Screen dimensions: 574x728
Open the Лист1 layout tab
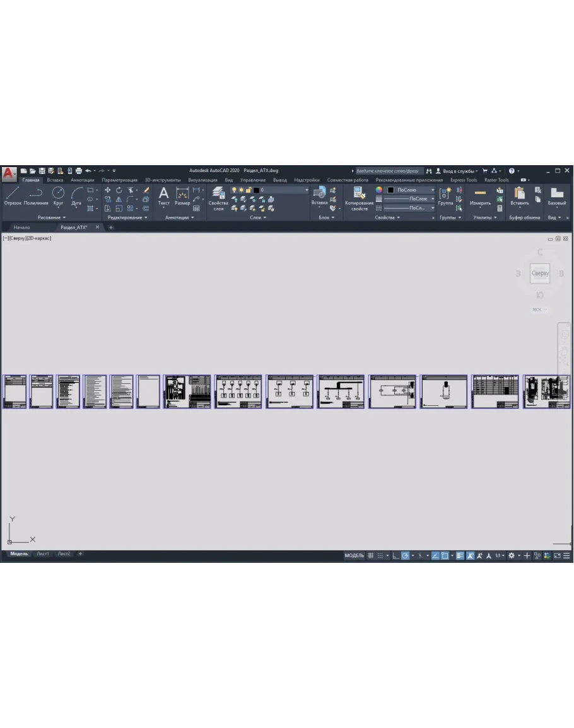pos(42,553)
